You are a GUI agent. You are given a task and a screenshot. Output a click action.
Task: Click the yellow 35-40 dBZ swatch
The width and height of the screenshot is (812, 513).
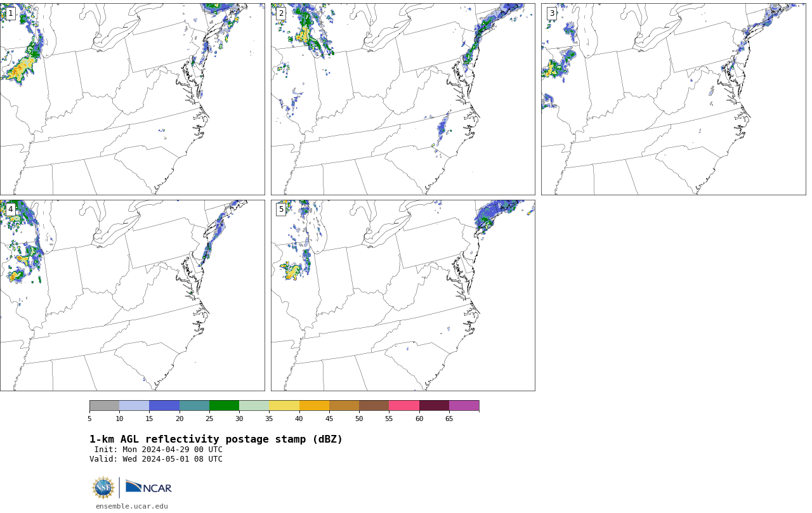tap(284, 406)
